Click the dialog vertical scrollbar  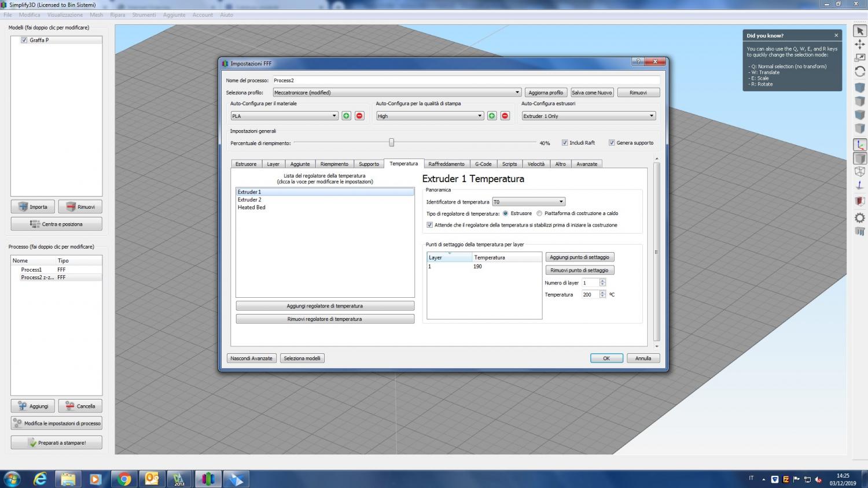coord(656,252)
